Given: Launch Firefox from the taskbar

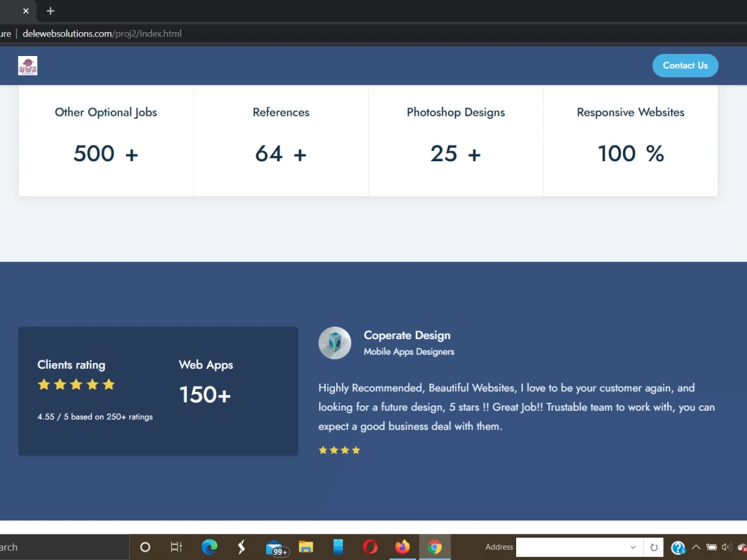Looking at the screenshot, I should pos(403,547).
